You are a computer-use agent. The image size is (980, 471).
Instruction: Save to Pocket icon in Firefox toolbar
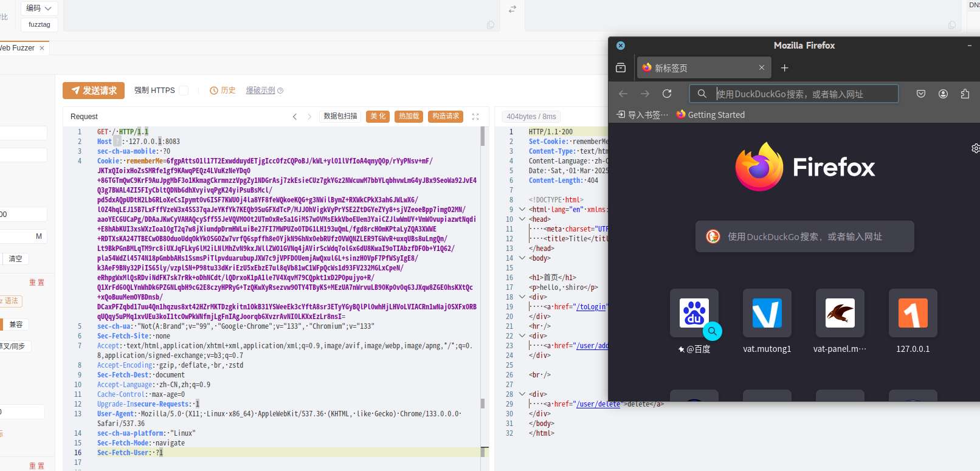point(921,94)
